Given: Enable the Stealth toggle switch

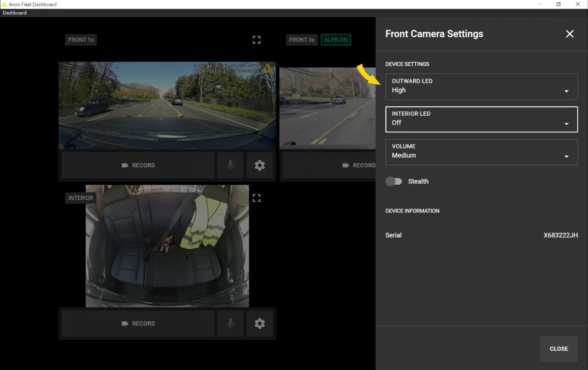Looking at the screenshot, I should pos(393,181).
